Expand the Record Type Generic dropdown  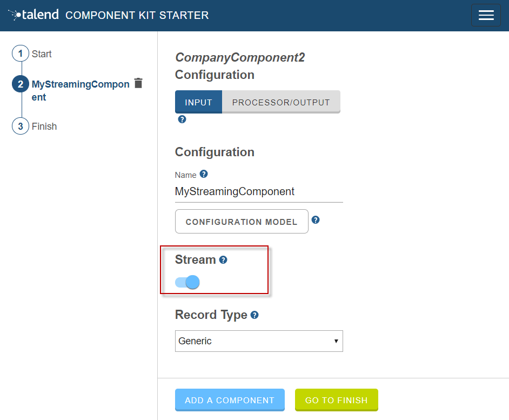259,341
